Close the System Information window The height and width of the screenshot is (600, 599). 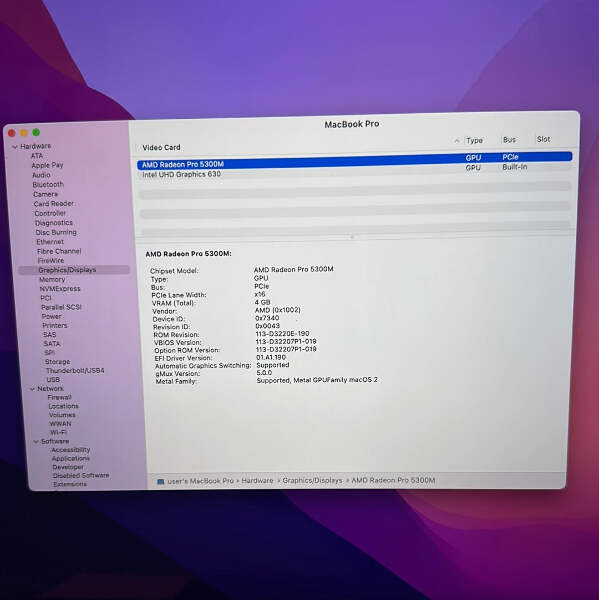(x=11, y=133)
